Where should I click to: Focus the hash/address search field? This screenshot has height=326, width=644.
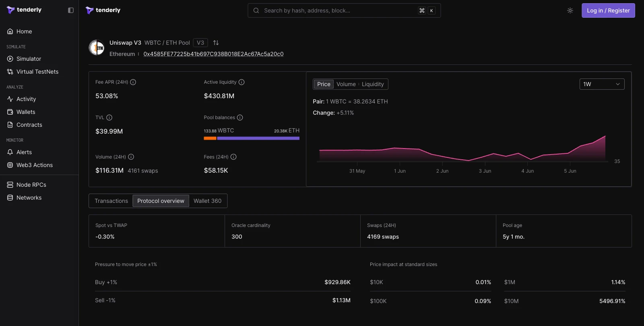344,10
